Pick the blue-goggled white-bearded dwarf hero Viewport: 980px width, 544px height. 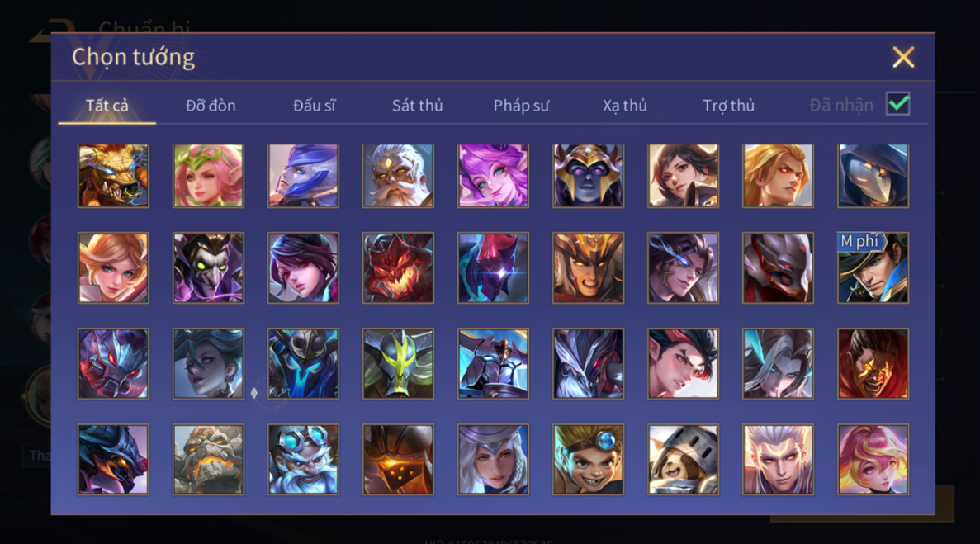(303, 459)
